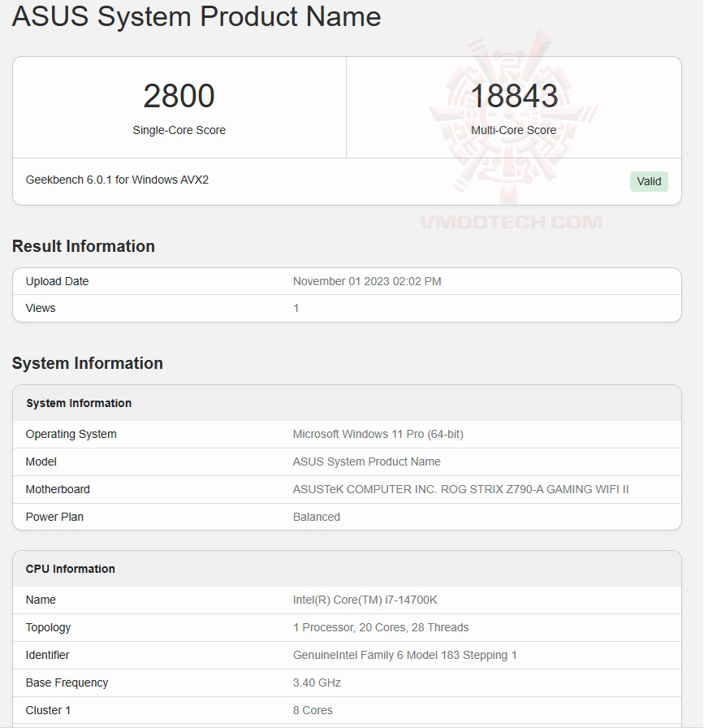Click the Cluster 1 value 8 Cores
This screenshot has height=728, width=704.
[313, 710]
